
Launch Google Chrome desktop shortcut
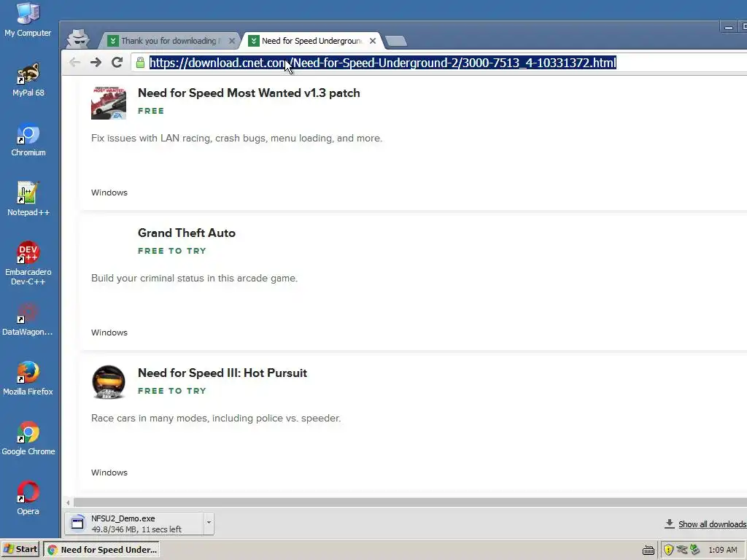(x=28, y=439)
